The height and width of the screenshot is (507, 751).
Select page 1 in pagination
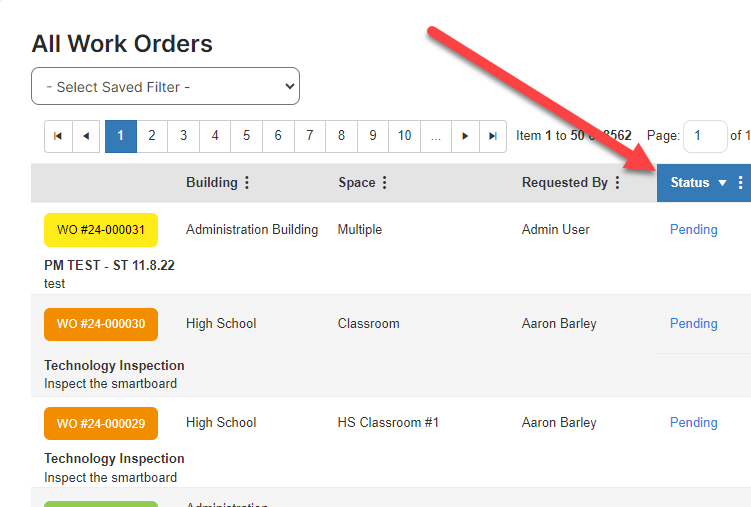pyautogui.click(x=121, y=136)
